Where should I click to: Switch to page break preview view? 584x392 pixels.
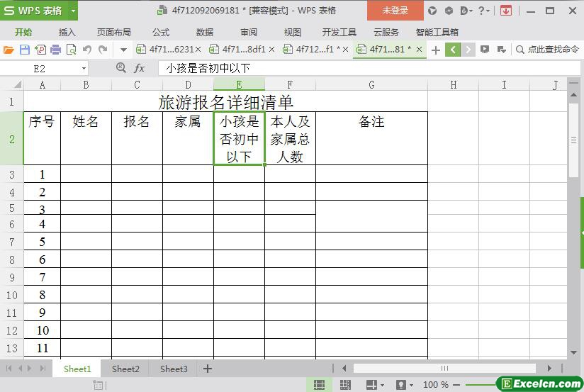[345, 384]
